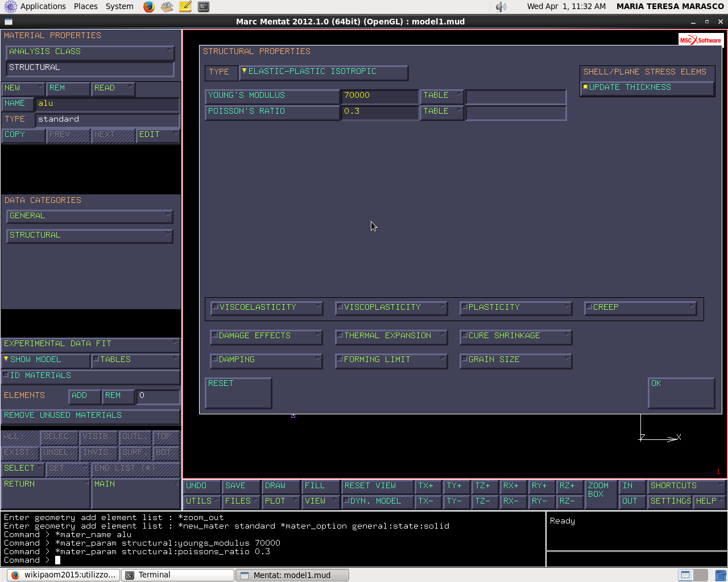Open the READ material menu
Viewport: 728px width, 582px height.
113,89
